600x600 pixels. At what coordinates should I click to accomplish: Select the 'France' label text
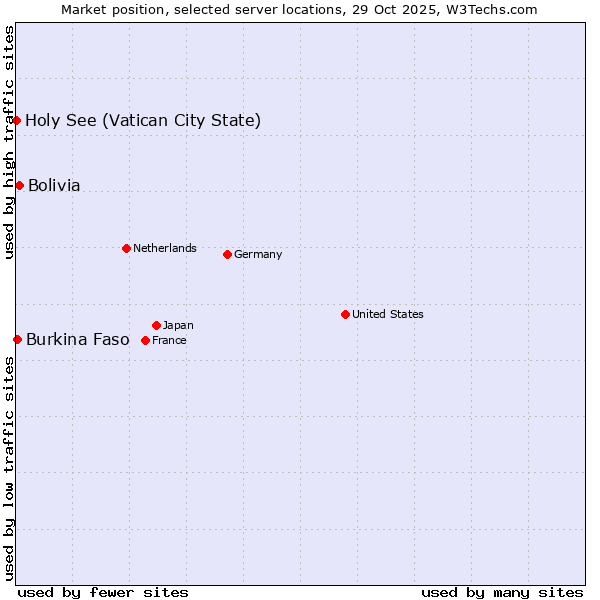coord(169,340)
